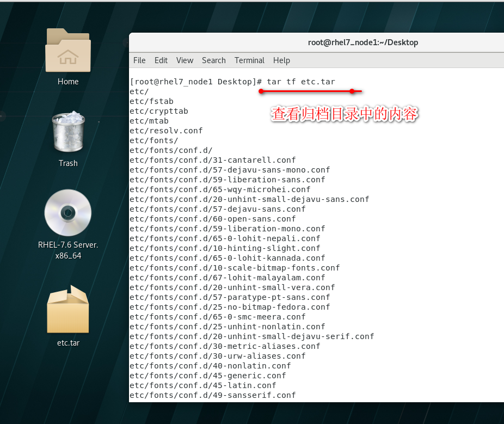Open the Help menu in terminal
The image size is (504, 424).
coord(281,60)
